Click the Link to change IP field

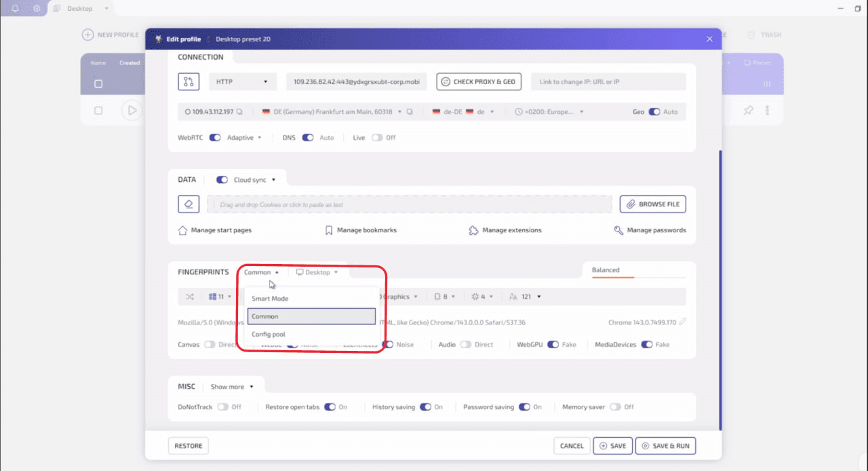(x=608, y=81)
